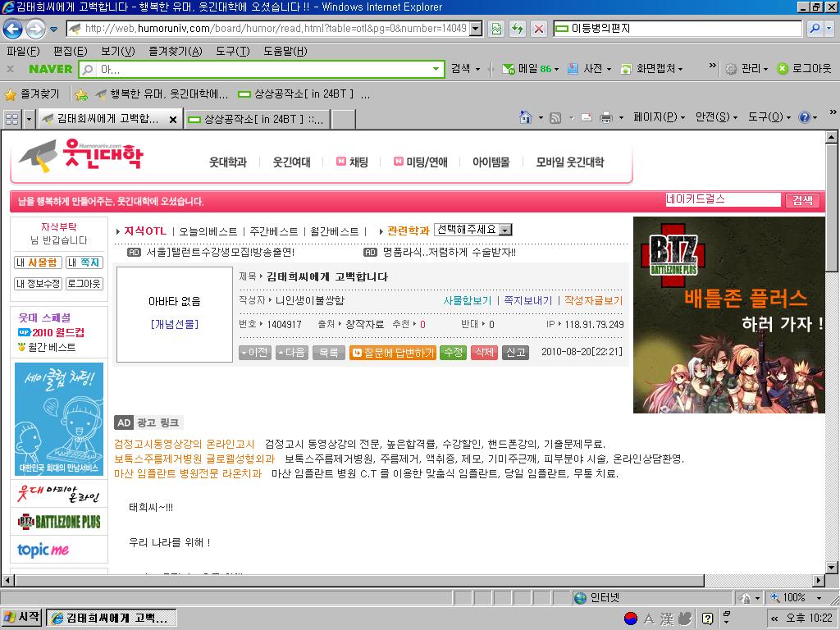
Task: Click the read mail envelope icon
Action: coord(587,117)
